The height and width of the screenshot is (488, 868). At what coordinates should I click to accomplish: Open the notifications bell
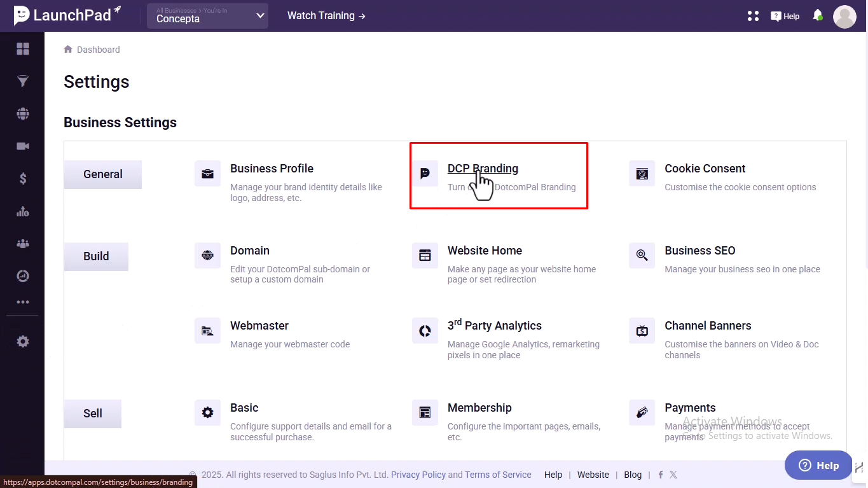(x=818, y=15)
